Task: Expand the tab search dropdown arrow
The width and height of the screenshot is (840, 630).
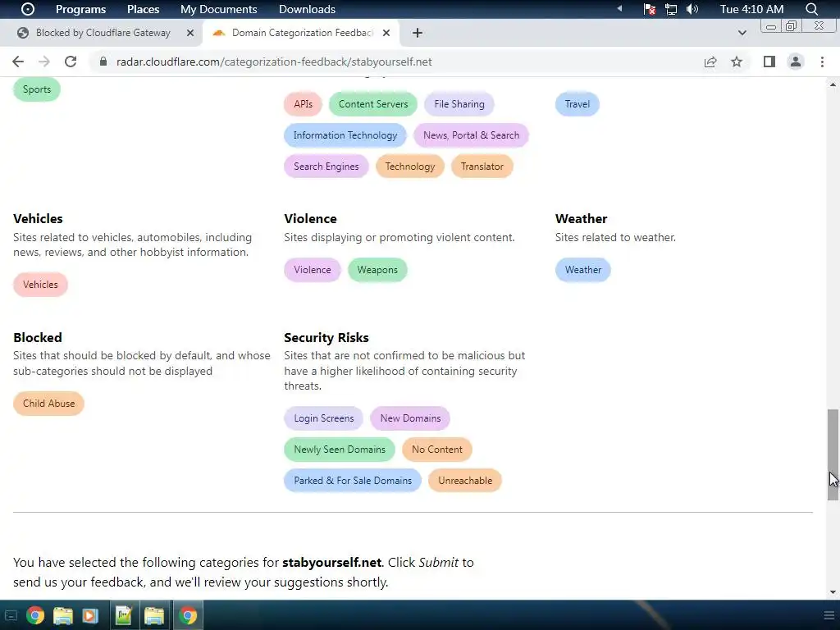Action: click(x=742, y=33)
